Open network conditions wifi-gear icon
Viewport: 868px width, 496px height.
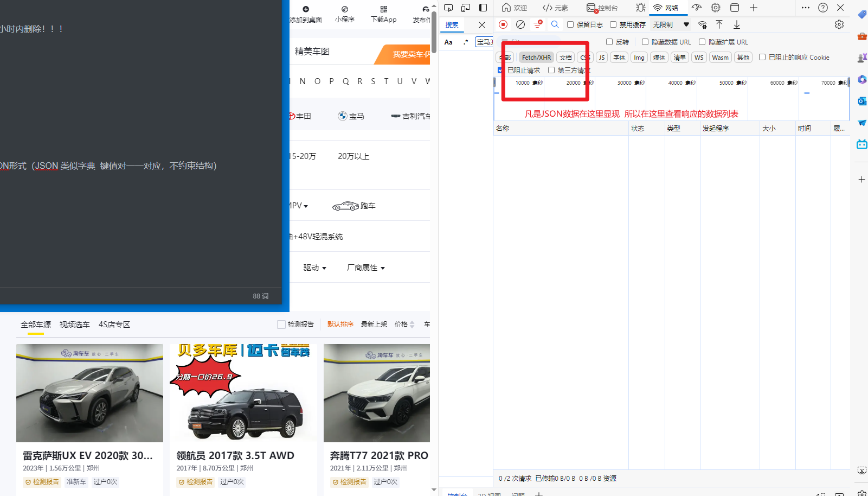tap(702, 24)
